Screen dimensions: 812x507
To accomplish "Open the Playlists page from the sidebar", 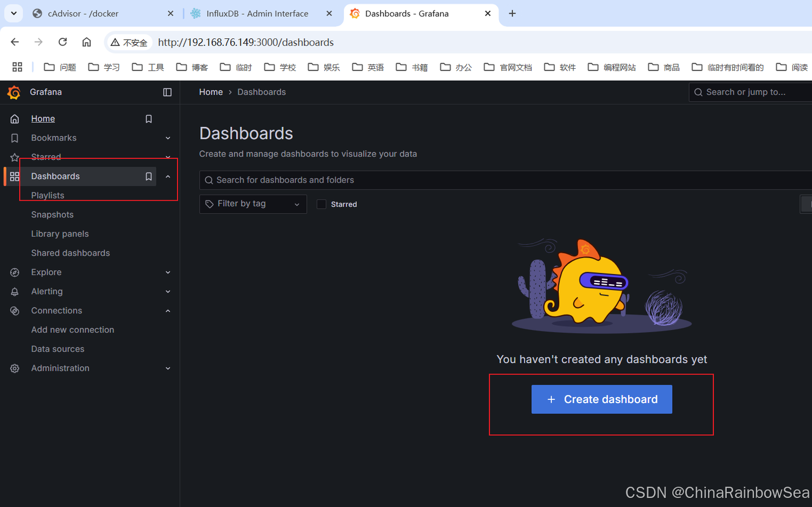I will click(x=47, y=195).
